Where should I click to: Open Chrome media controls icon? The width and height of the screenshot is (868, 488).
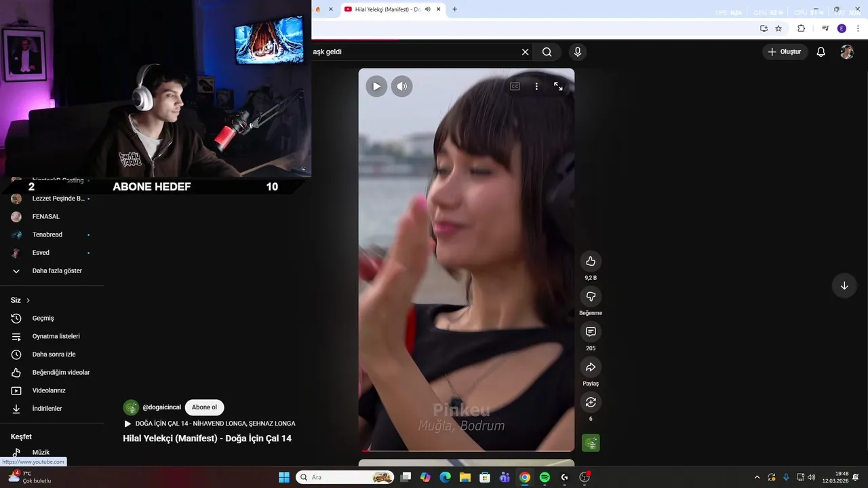pyautogui.click(x=825, y=28)
